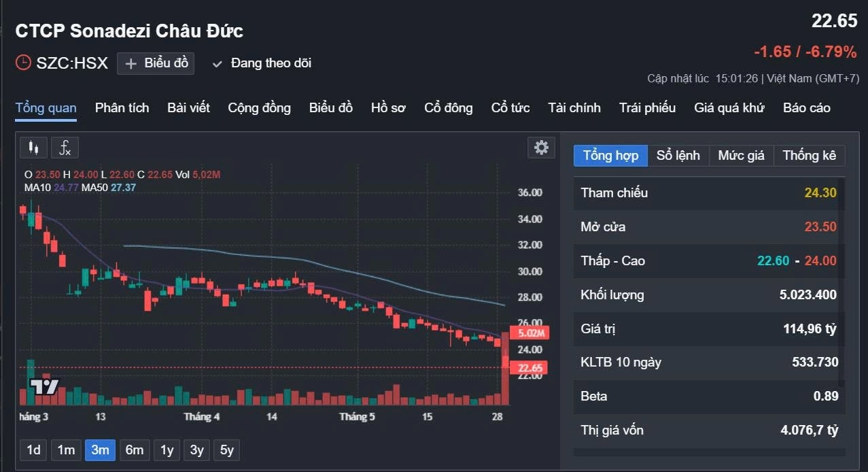868x472 pixels.
Task: Switch to the Sổ lệnh tab
Action: 678,155
